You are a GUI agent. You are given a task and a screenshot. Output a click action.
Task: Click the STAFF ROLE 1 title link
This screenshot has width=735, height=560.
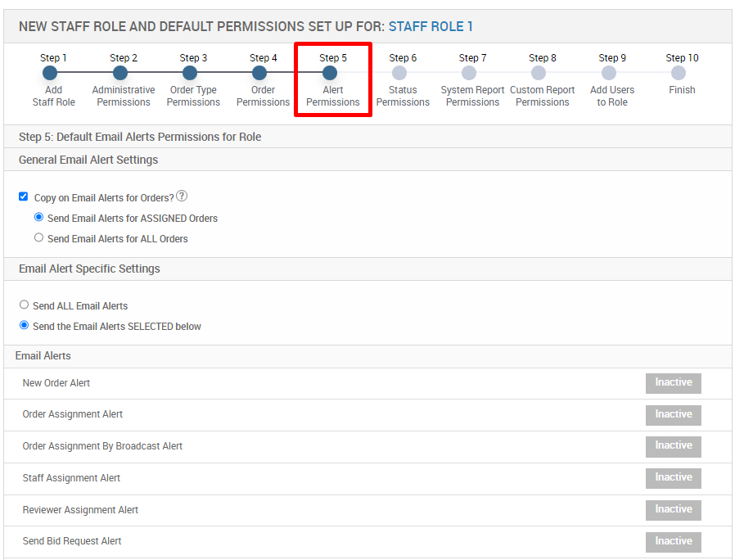click(431, 27)
